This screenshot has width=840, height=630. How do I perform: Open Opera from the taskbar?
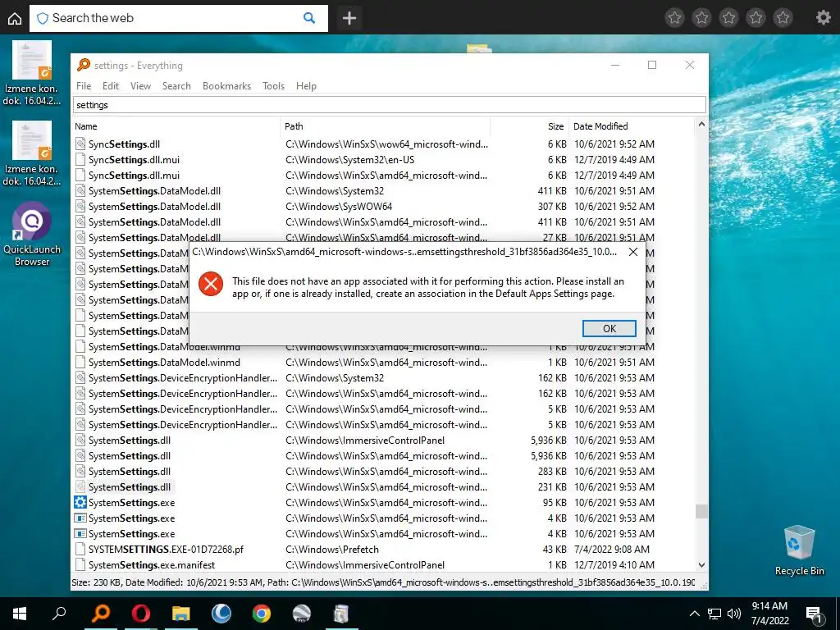click(x=141, y=614)
